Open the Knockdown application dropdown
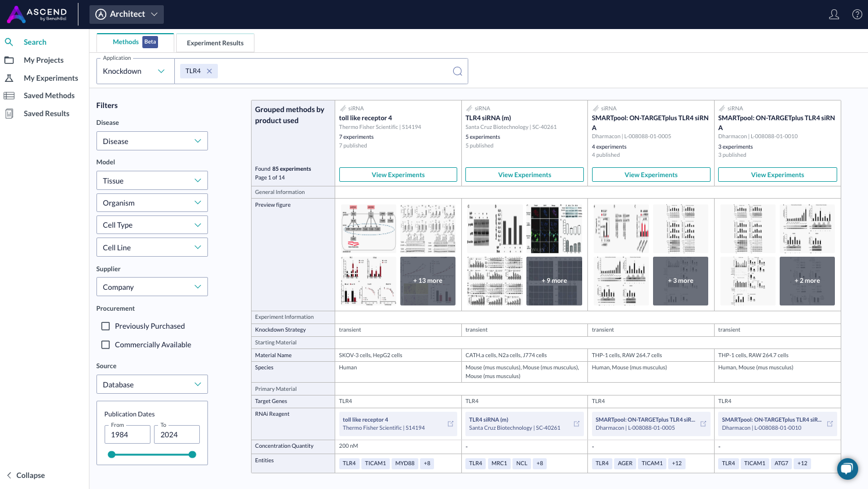The image size is (868, 489). pos(135,71)
